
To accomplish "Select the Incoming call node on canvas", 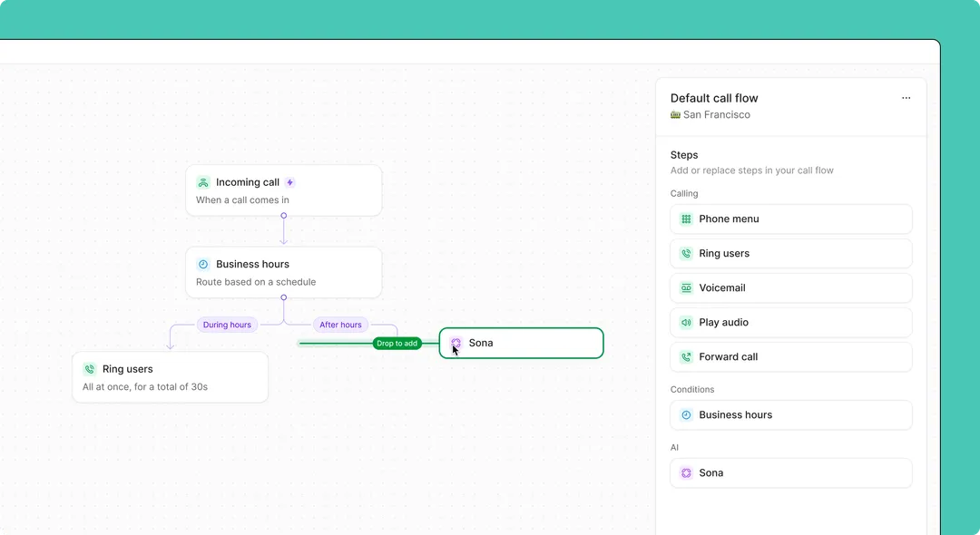I will (x=284, y=190).
